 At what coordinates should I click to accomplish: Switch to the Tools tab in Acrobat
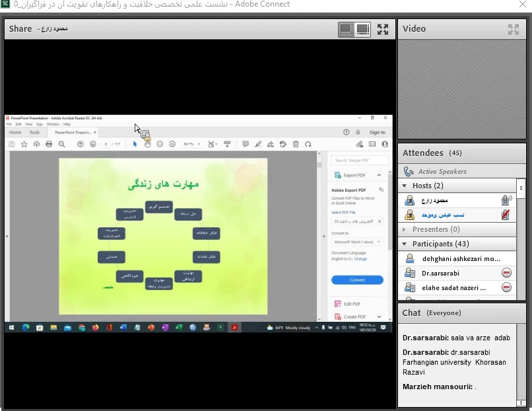(x=34, y=132)
